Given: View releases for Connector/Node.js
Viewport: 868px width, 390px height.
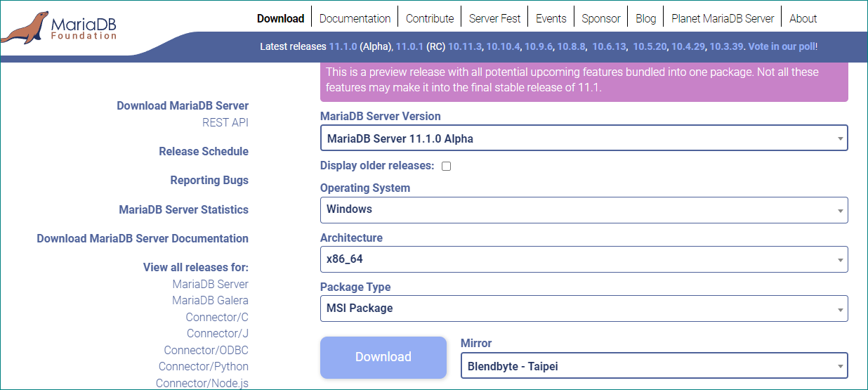Looking at the screenshot, I should coord(202,383).
